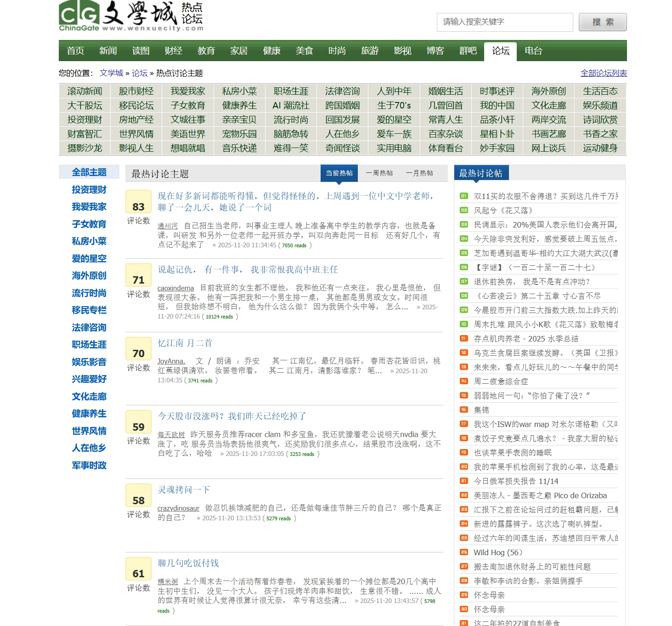The image size is (672, 626).
Task: Select the 当前热帖 tab
Action: click(x=340, y=173)
